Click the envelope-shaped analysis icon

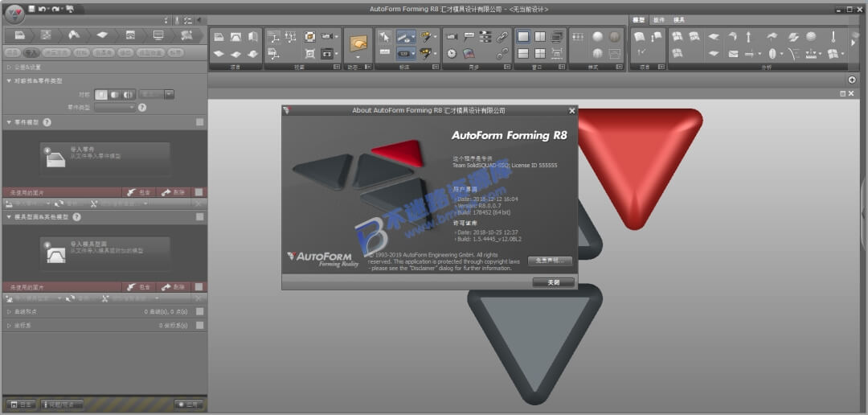[x=733, y=54]
